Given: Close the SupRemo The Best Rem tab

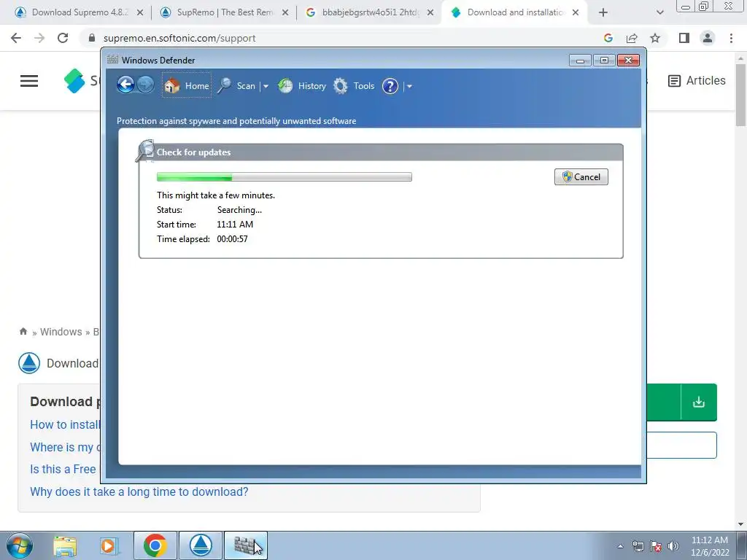Looking at the screenshot, I should tap(285, 13).
